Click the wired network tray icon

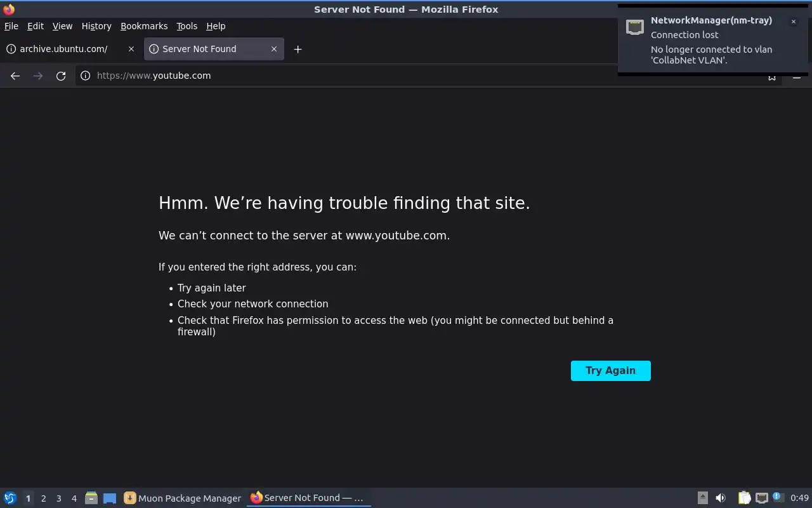click(x=762, y=498)
